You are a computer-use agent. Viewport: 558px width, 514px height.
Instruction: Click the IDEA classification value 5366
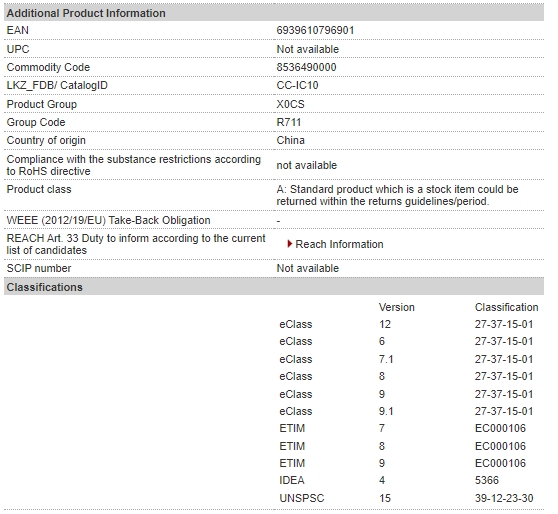tap(486, 480)
